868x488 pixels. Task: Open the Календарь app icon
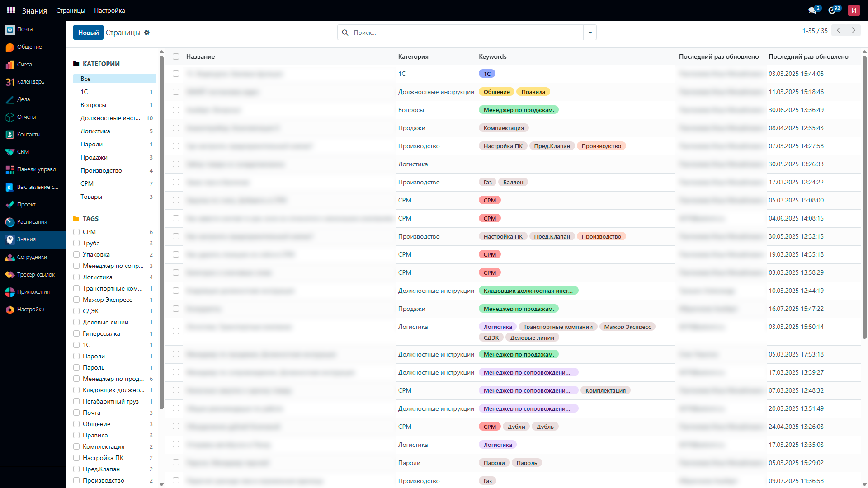[x=10, y=82]
